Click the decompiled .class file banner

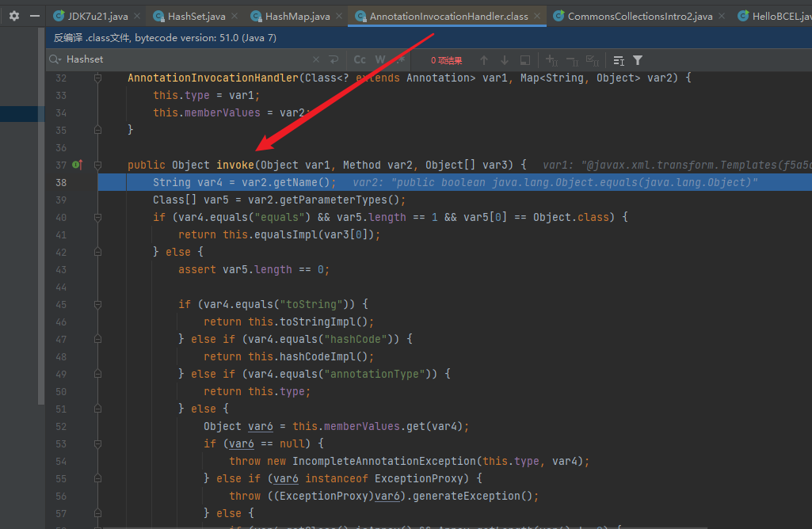click(x=429, y=38)
